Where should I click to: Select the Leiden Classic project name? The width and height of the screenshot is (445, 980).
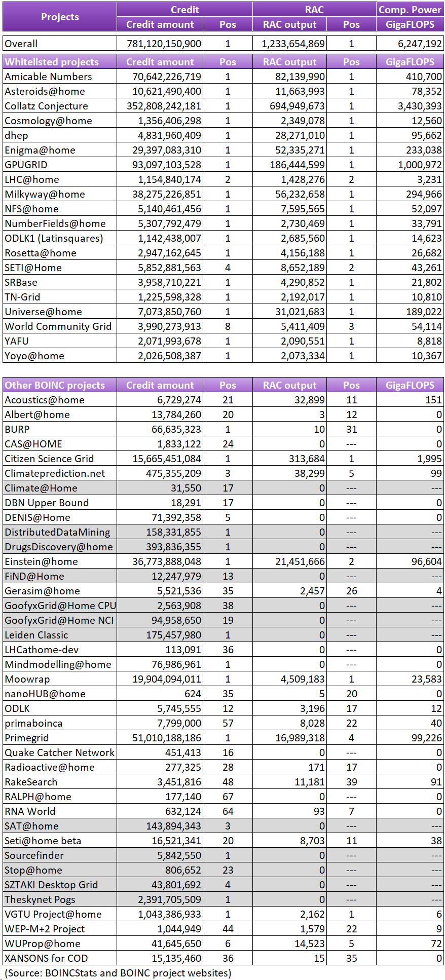point(36,635)
